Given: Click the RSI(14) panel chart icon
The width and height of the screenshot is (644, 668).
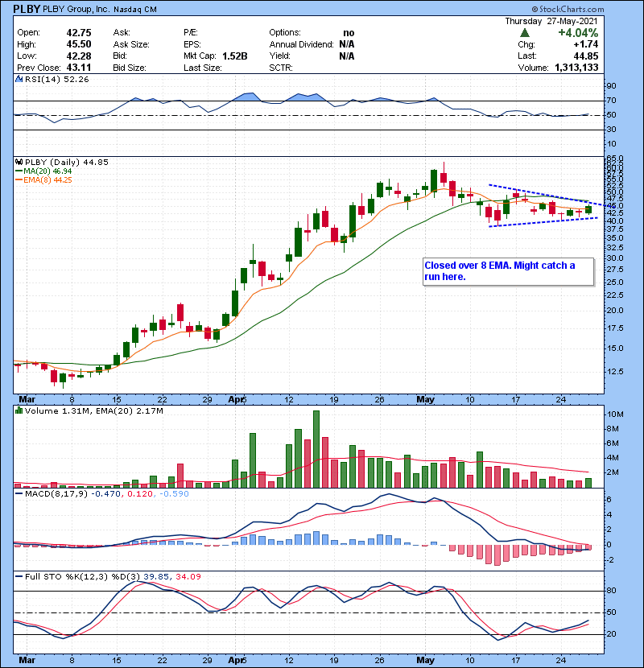Looking at the screenshot, I should (x=19, y=79).
